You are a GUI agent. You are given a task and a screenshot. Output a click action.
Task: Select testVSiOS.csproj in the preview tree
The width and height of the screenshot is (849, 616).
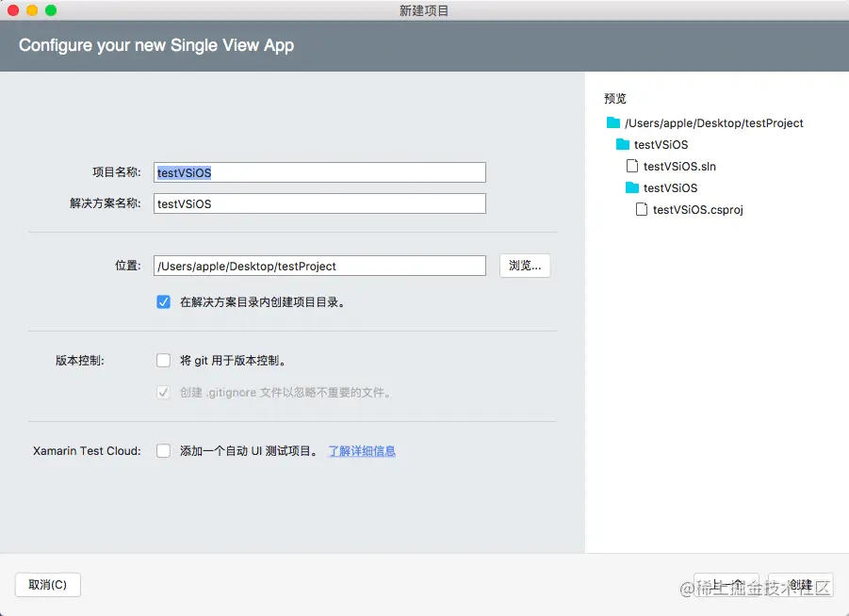[x=698, y=210]
